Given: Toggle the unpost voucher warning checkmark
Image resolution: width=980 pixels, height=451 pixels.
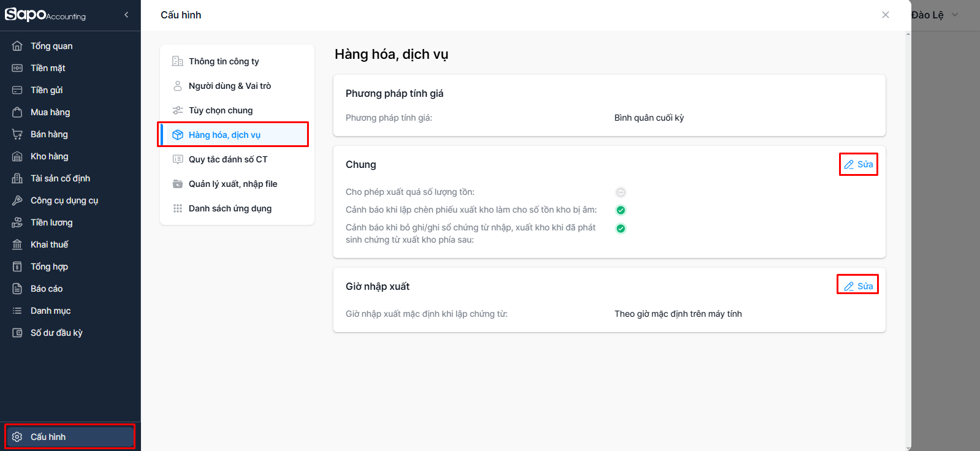Looking at the screenshot, I should [x=621, y=229].
